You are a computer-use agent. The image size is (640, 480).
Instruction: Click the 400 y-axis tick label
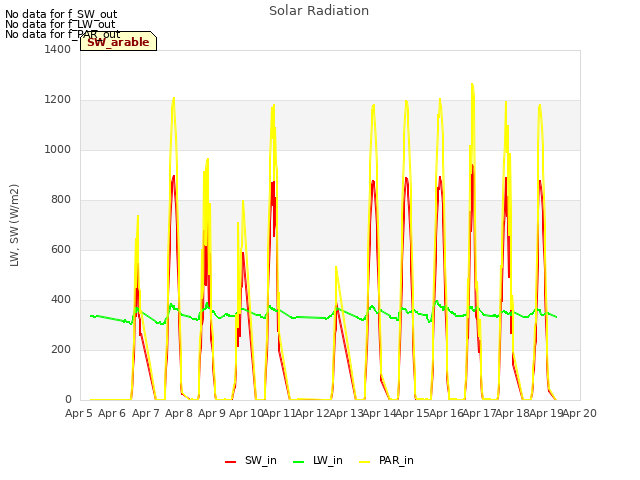61,300
